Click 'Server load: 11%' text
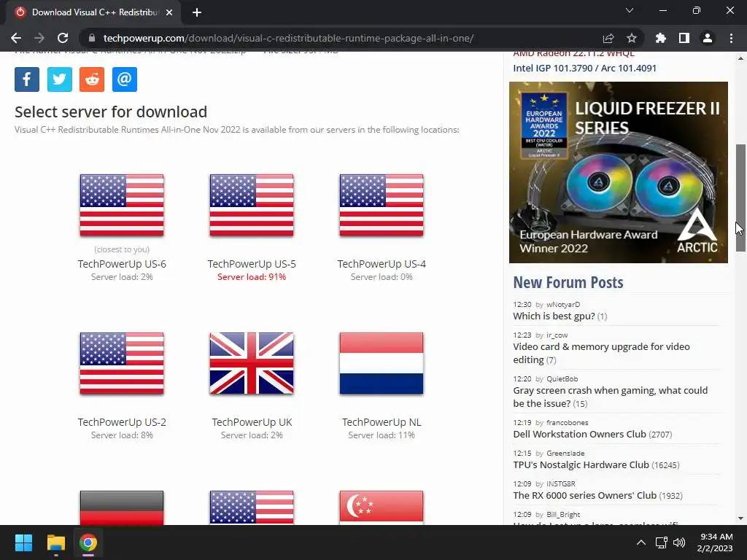 click(382, 435)
